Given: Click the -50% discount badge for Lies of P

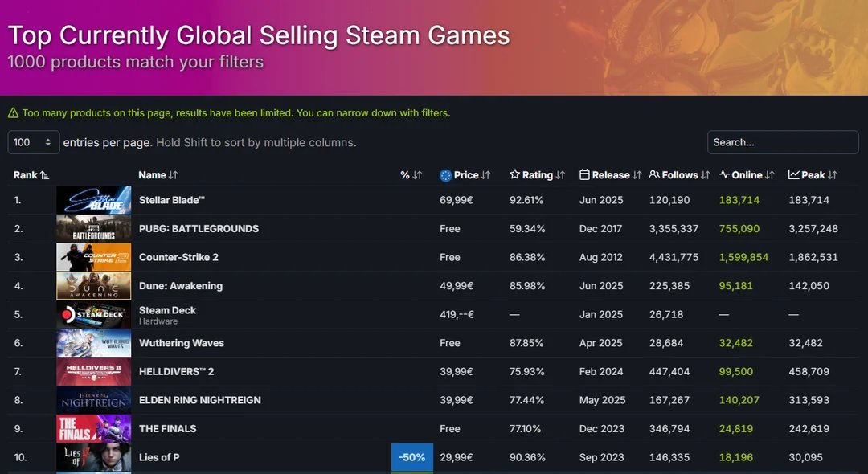Looking at the screenshot, I should point(412,457).
